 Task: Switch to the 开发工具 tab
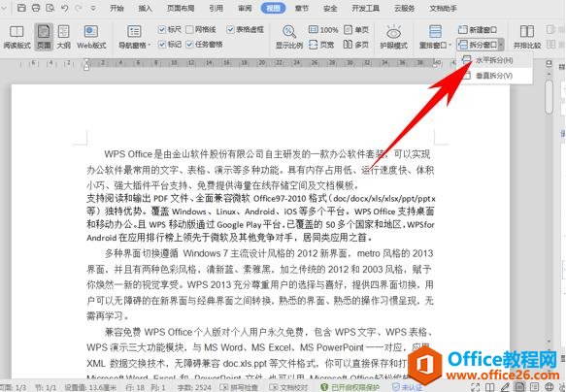click(x=365, y=8)
